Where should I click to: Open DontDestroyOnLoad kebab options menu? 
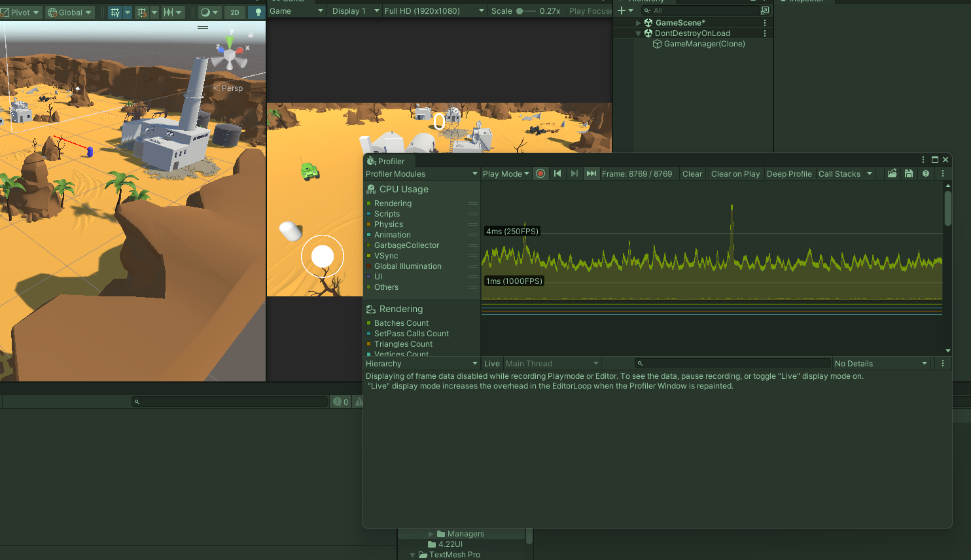tap(765, 33)
